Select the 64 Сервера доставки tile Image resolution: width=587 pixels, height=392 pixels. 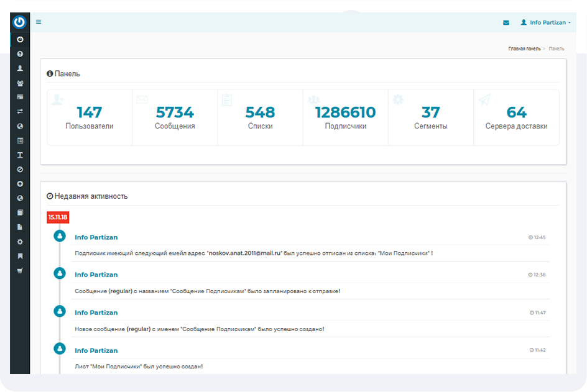pyautogui.click(x=516, y=117)
